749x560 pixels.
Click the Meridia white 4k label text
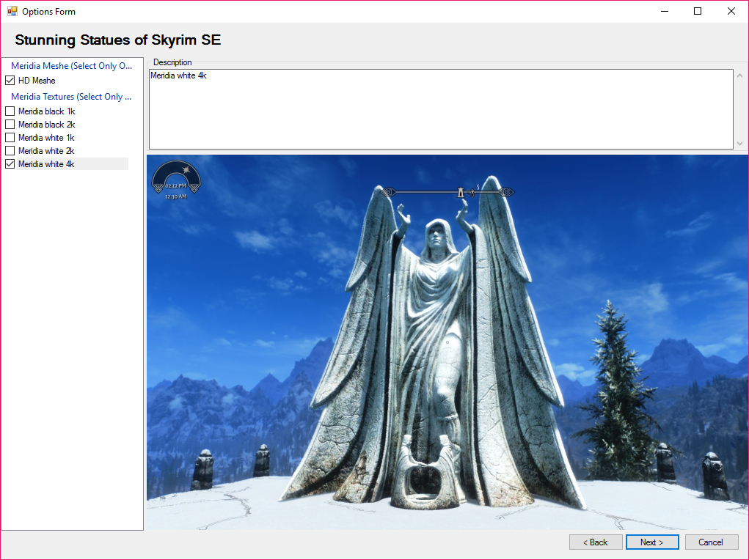tap(46, 164)
